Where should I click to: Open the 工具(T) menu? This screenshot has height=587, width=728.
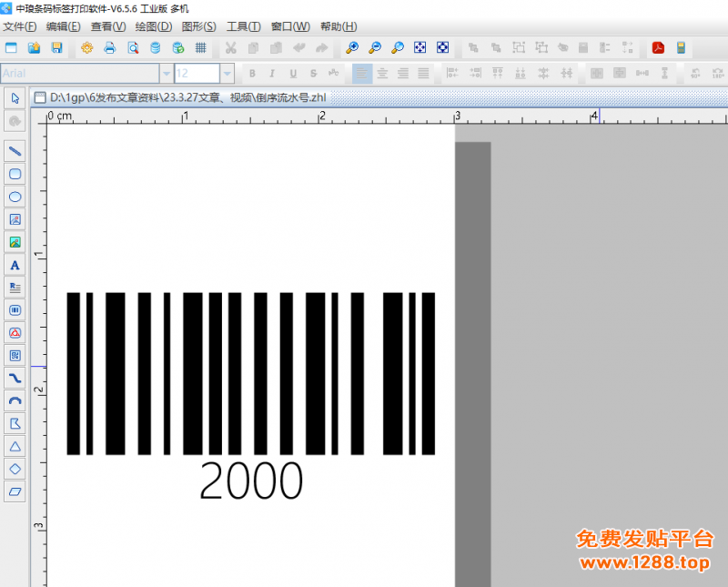click(244, 26)
